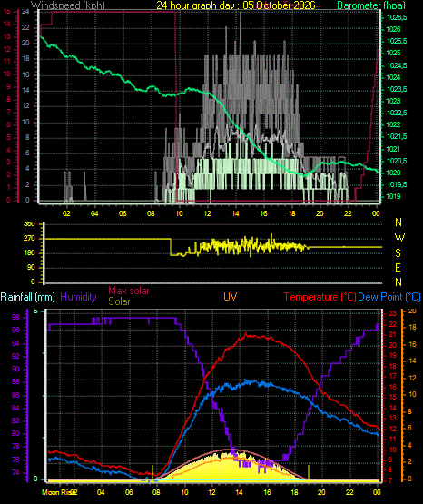423x504 pixels.
Task: Click the temperature curve peak near 14 hours
Action: [x=245, y=334]
